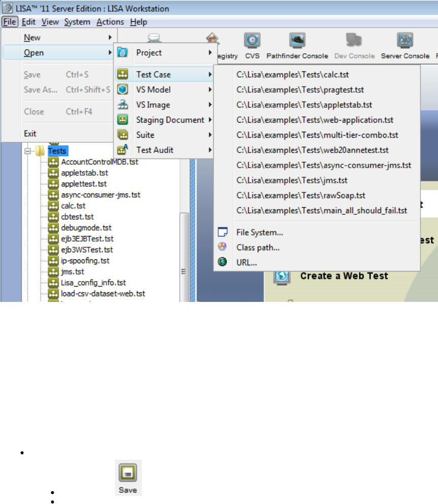Click the icon beside AccountControlMDB.tst

(x=53, y=162)
